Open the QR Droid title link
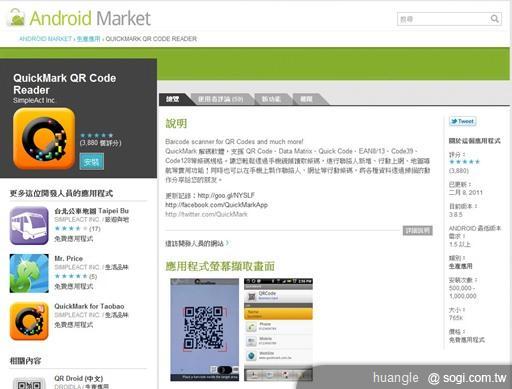Viewport: 512px width, 389px height. point(79,379)
